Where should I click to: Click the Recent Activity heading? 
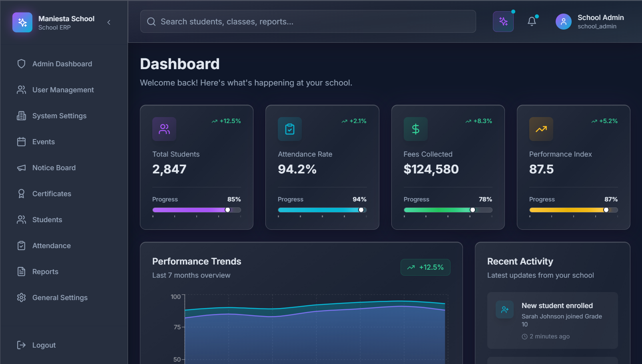520,261
